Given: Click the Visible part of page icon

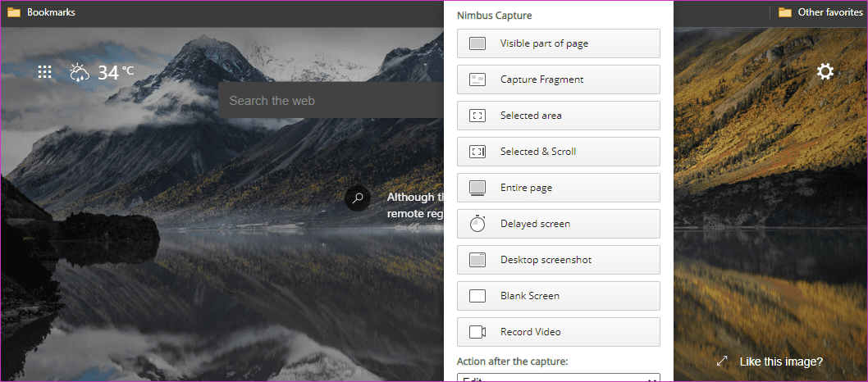Looking at the screenshot, I should (477, 43).
